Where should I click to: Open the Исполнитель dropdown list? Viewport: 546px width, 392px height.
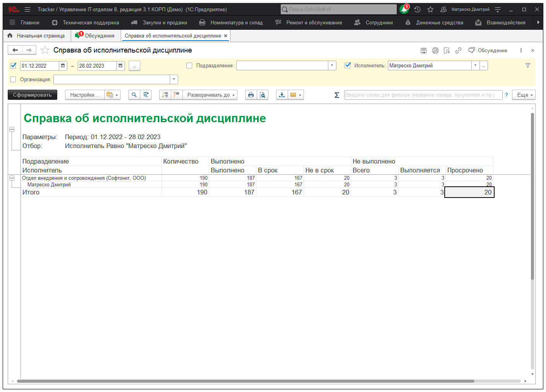pyautogui.click(x=475, y=65)
